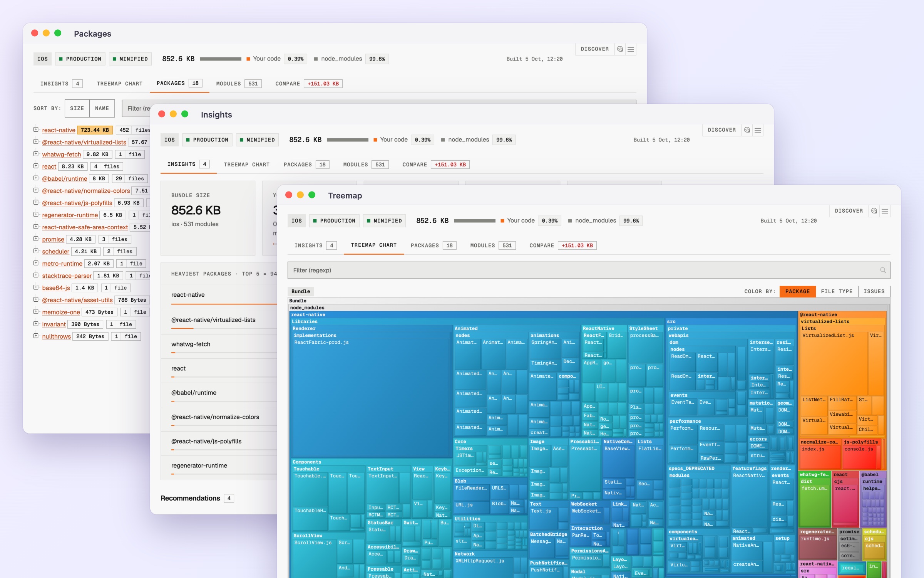Click the search magnifier icon in Treemap filter
This screenshot has height=578, width=924.
pos(883,270)
